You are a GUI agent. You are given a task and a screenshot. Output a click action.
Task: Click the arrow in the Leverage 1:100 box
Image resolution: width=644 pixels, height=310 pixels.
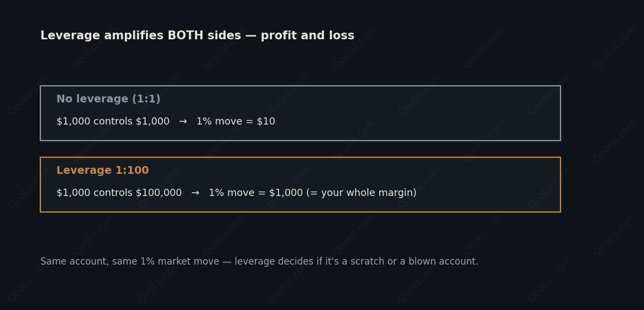pos(195,193)
